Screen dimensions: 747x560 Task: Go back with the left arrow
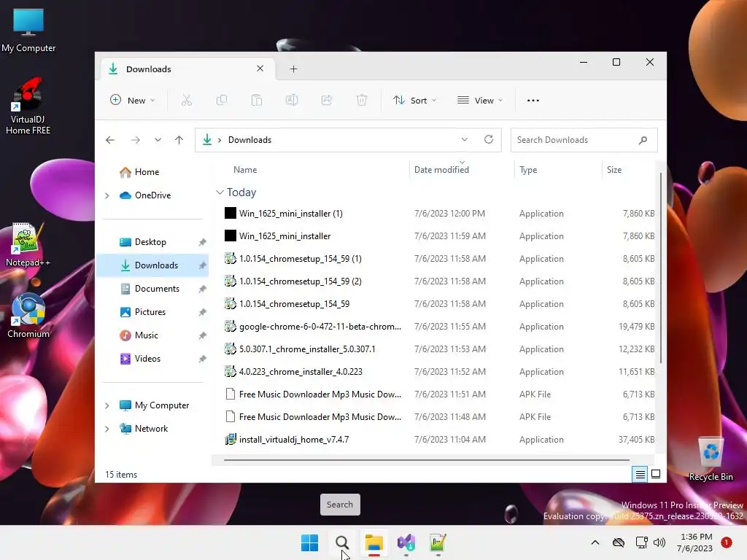coord(110,140)
